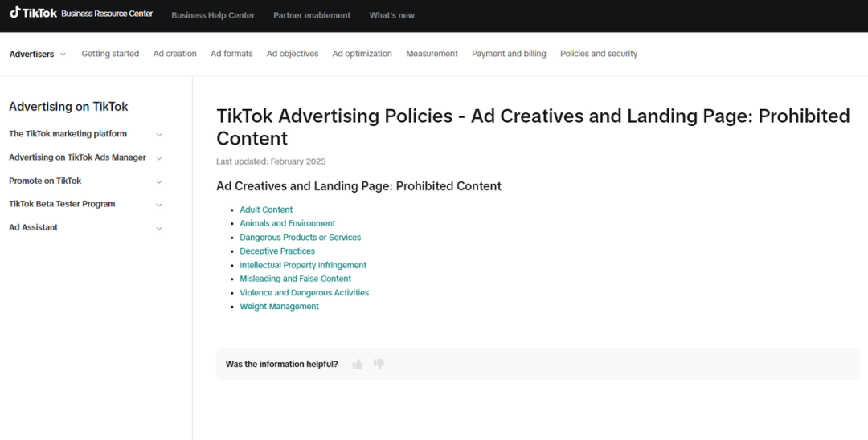Image resolution: width=868 pixels, height=440 pixels.
Task: Open the Animals and Environment link
Action: [287, 223]
